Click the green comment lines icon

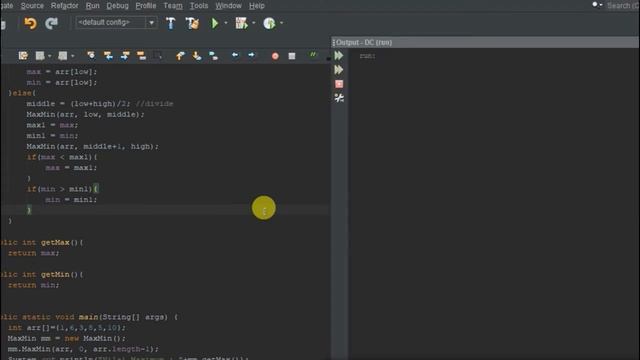[313, 54]
